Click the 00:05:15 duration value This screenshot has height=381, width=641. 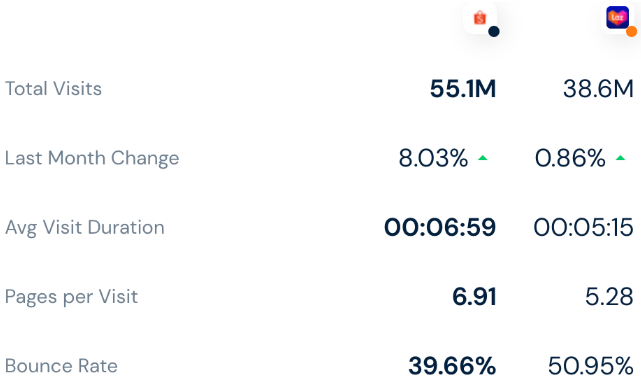tap(584, 227)
